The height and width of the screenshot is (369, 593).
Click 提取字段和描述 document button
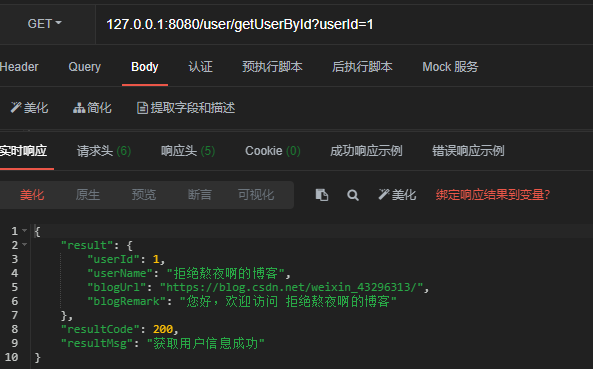tap(186, 108)
